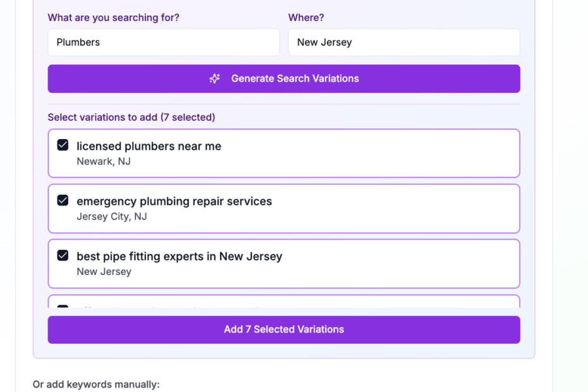588x392 pixels.
Task: Click the Jersey City, NJ location subtitle
Action: (x=112, y=216)
